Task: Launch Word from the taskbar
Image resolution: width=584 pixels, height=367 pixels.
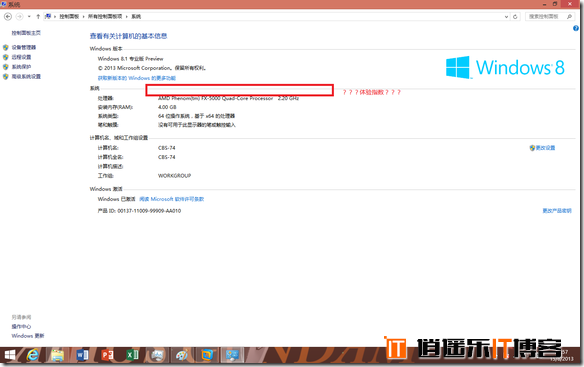Action: pos(83,355)
